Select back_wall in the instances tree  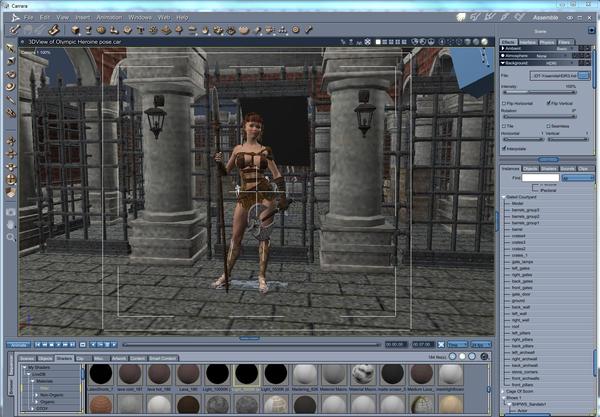521,307
